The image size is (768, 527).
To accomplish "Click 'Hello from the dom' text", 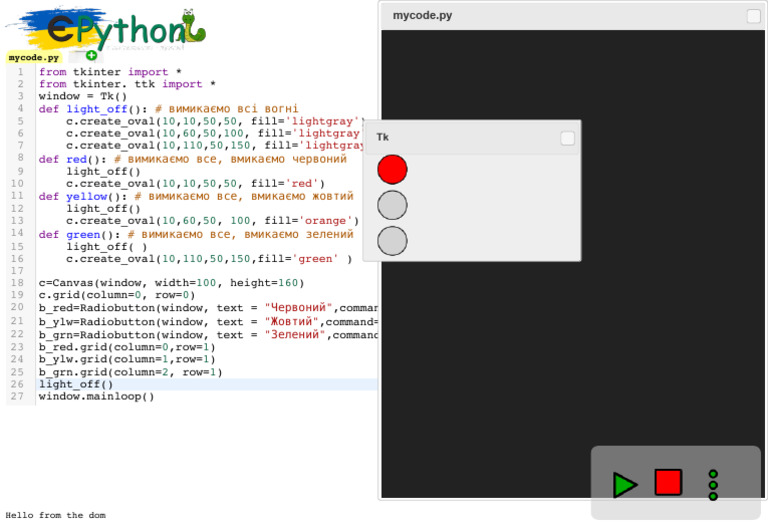I will point(55,515).
